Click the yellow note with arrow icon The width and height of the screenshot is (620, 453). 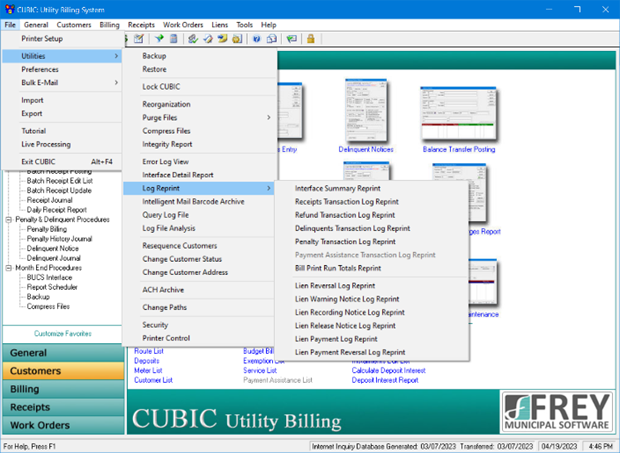click(223, 39)
